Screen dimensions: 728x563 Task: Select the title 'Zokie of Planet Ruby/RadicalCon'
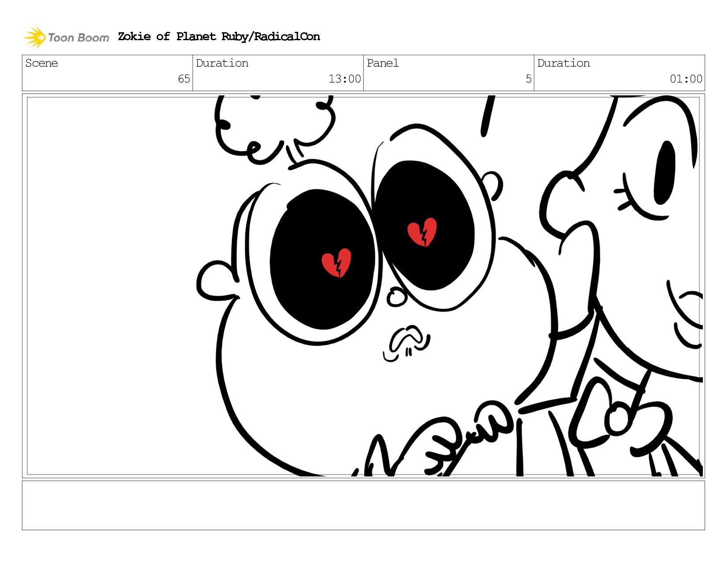coord(219,37)
